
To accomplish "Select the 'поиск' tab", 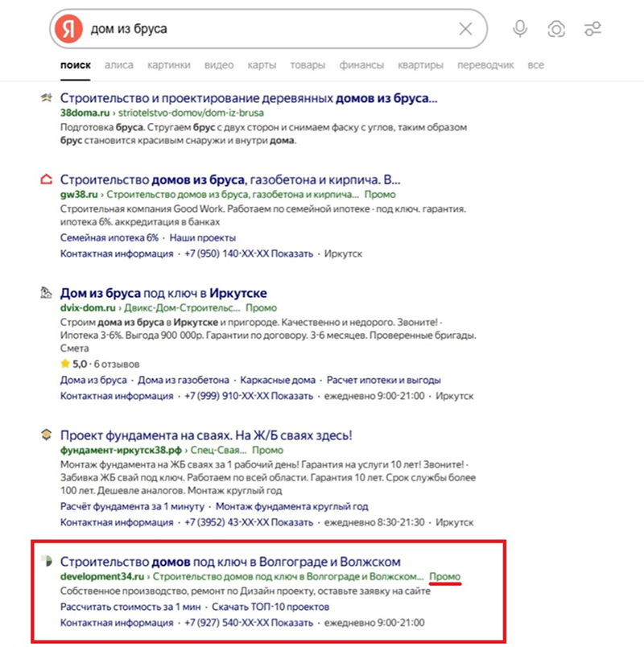I will (x=76, y=65).
